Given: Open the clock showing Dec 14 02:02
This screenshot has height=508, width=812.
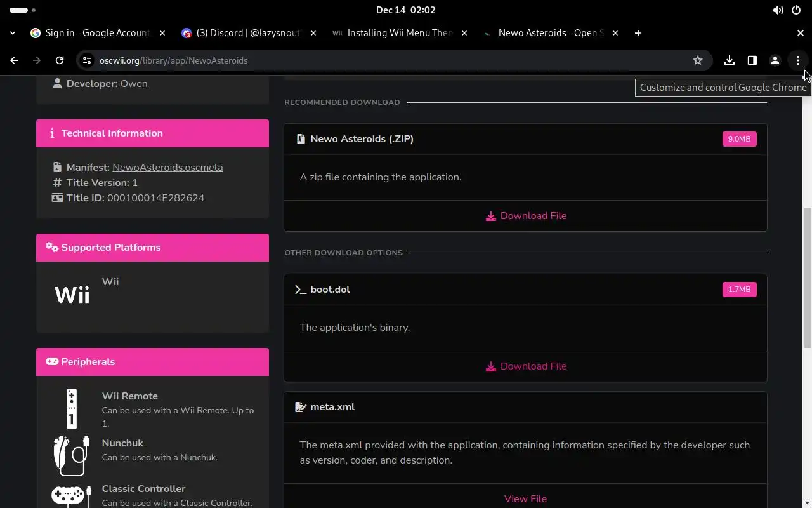Looking at the screenshot, I should pyautogui.click(x=406, y=10).
